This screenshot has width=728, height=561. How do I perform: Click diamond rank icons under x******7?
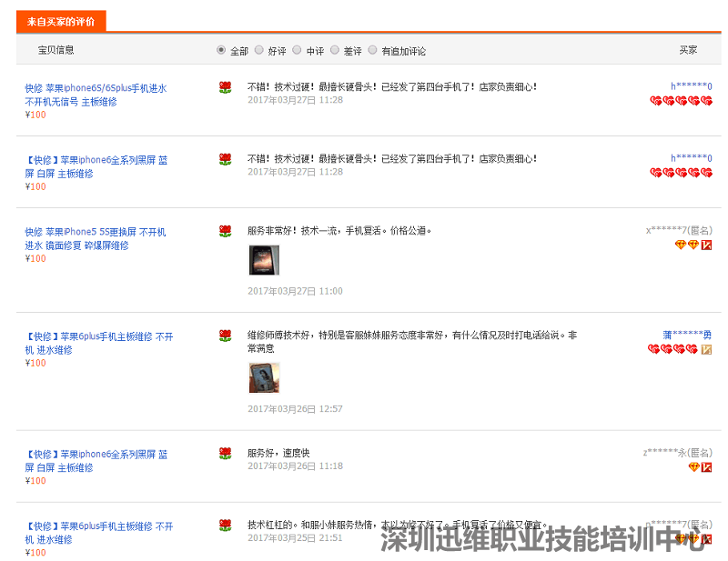pyautogui.click(x=687, y=245)
